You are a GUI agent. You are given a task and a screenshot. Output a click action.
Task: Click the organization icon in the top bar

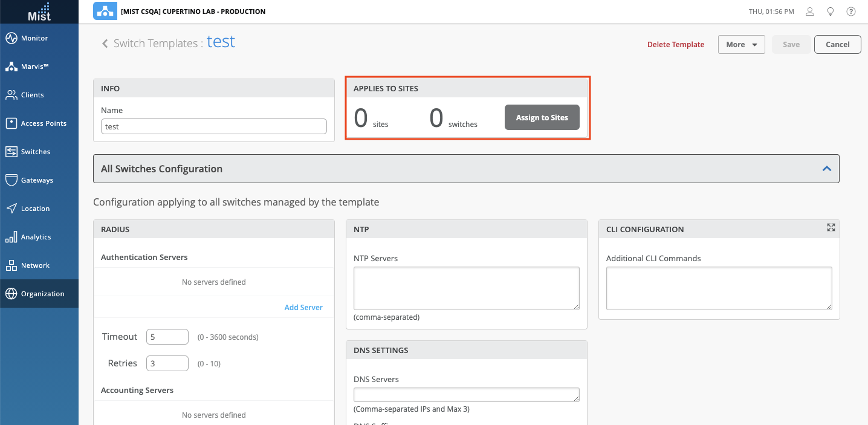point(105,11)
